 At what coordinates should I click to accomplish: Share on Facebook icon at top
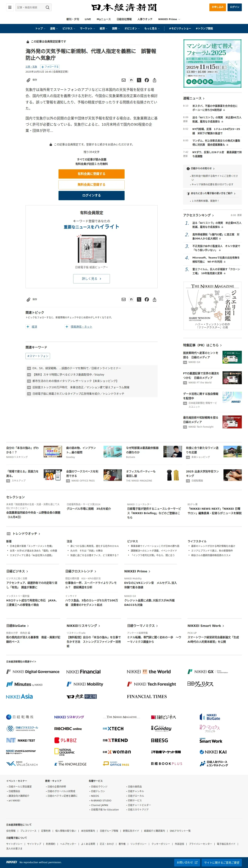147,80
